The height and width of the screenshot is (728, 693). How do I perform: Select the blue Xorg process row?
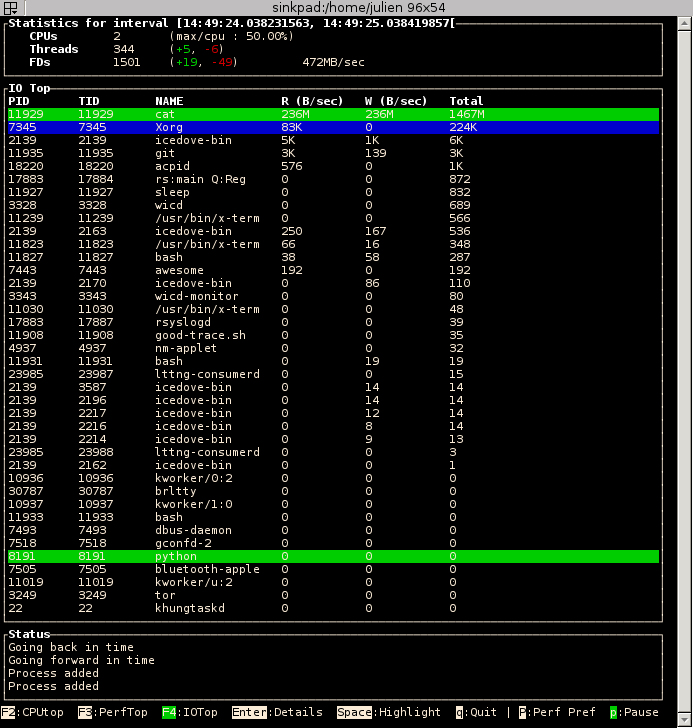(333, 127)
